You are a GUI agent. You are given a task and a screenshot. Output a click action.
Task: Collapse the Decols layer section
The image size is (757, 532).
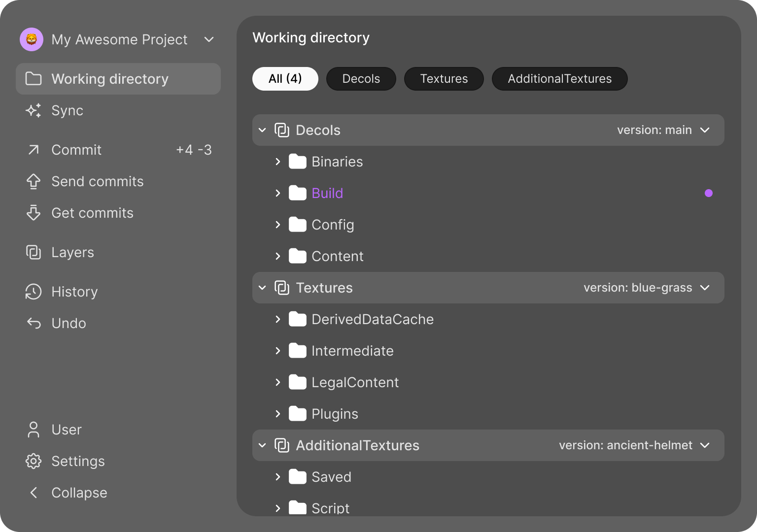pyautogui.click(x=262, y=130)
